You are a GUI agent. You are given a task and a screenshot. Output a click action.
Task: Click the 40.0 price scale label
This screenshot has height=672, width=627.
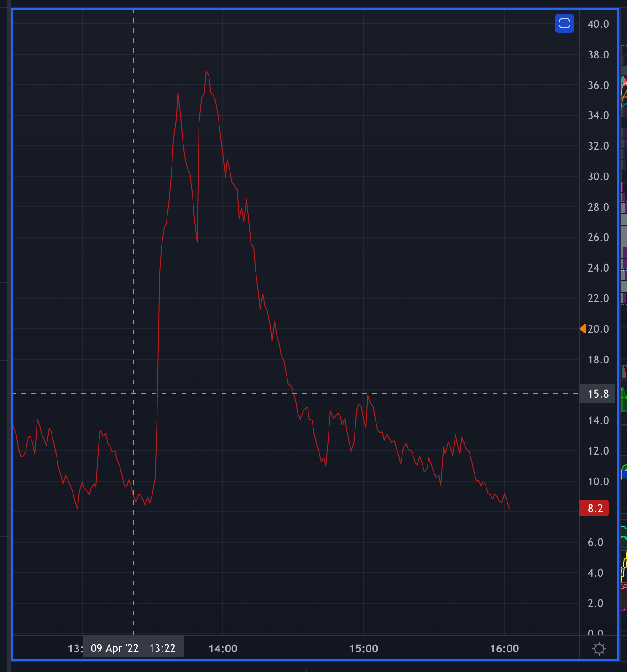598,24
